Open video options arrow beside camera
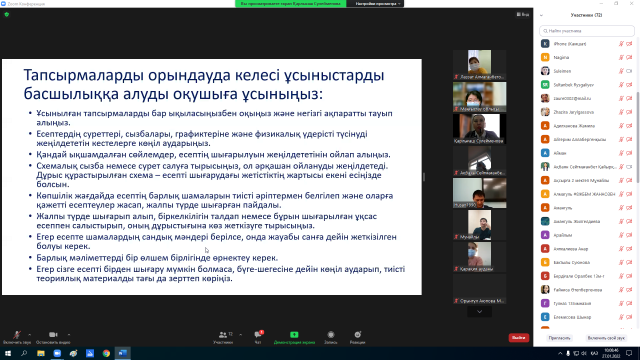Screen dimensions: 640x360 point(69,335)
